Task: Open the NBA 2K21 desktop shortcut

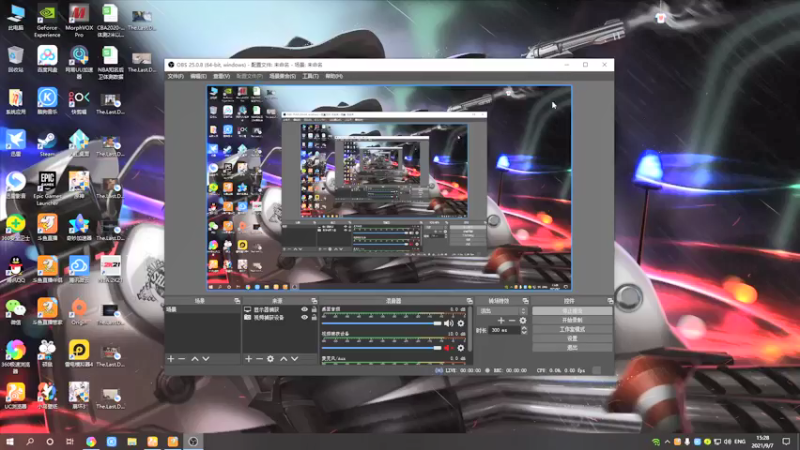Action: point(110,269)
